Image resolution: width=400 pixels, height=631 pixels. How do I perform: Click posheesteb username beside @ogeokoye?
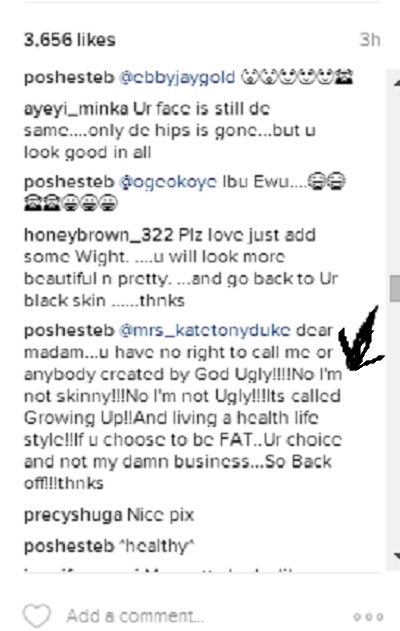pyautogui.click(x=69, y=182)
